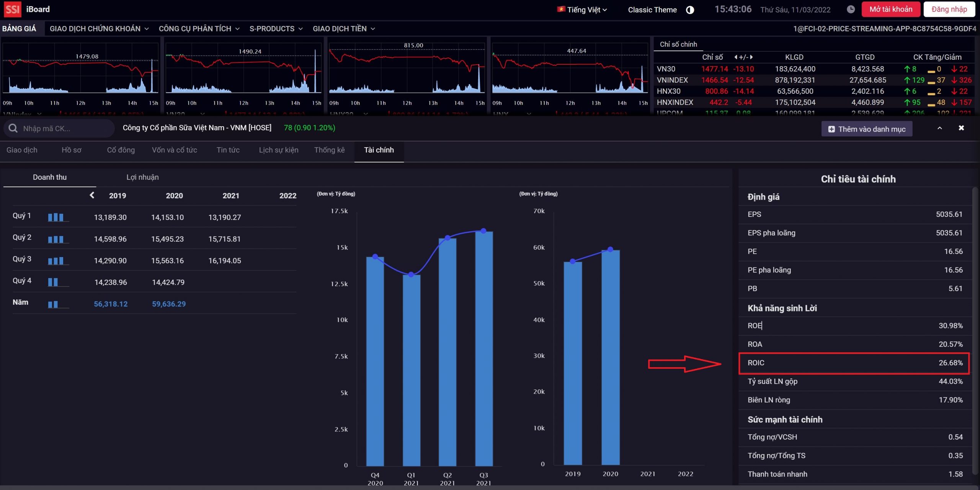
Task: Select the Lợi nhuận sub-tab
Action: (142, 177)
